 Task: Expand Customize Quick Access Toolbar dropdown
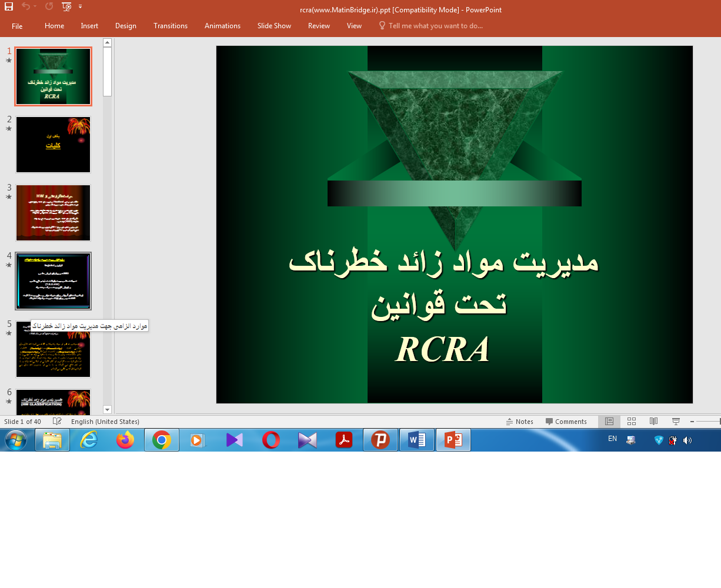coord(81,6)
